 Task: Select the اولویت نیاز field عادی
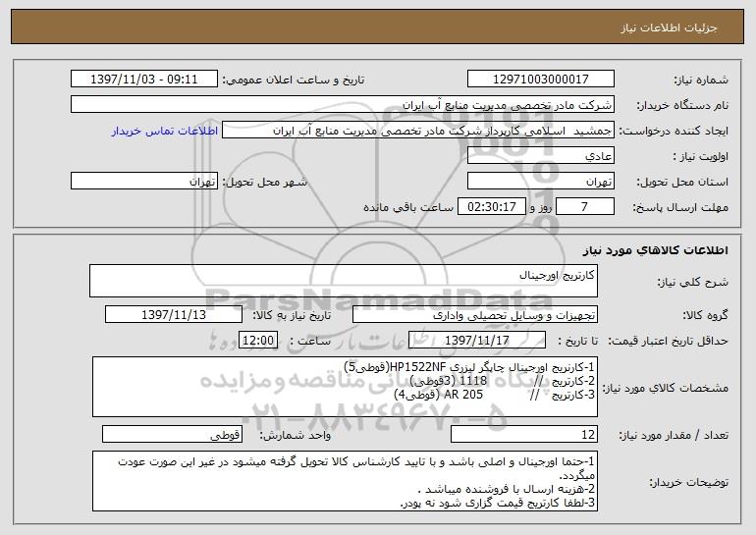[540, 156]
